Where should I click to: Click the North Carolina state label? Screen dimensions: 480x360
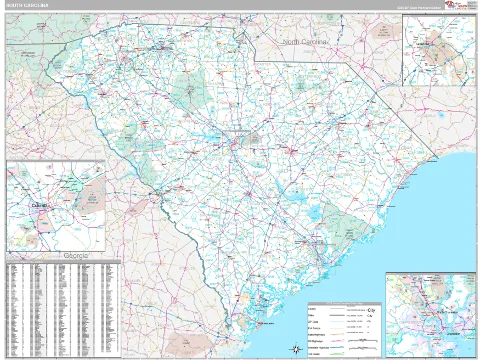point(304,42)
